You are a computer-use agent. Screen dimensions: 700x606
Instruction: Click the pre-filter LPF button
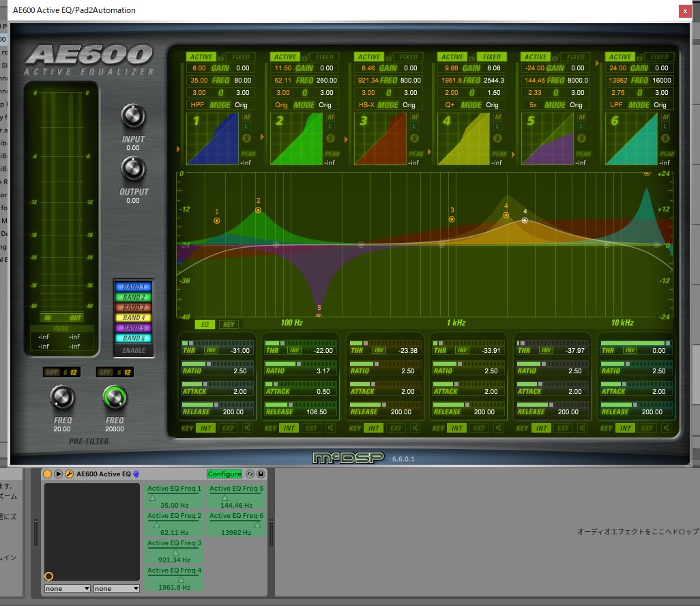click(x=106, y=373)
